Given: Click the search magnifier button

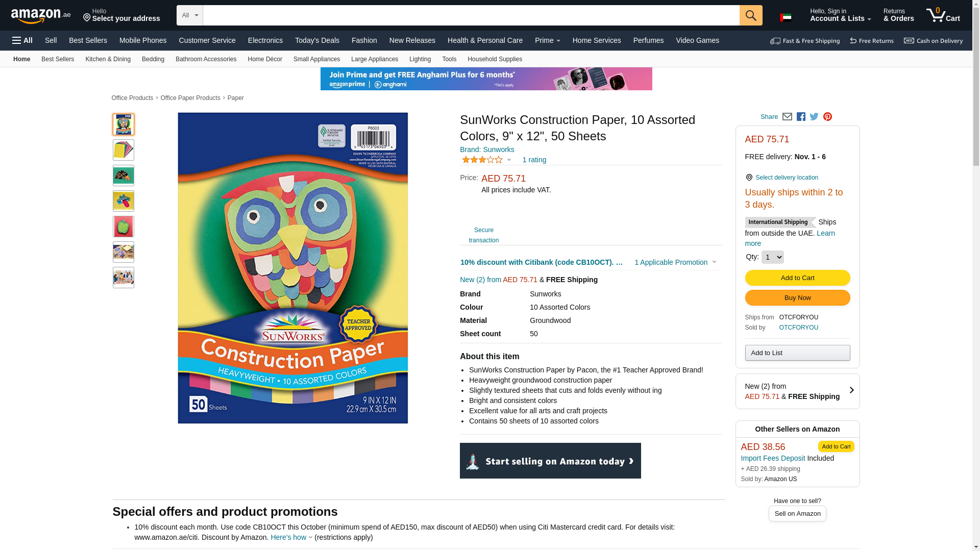Looking at the screenshot, I should [x=750, y=15].
